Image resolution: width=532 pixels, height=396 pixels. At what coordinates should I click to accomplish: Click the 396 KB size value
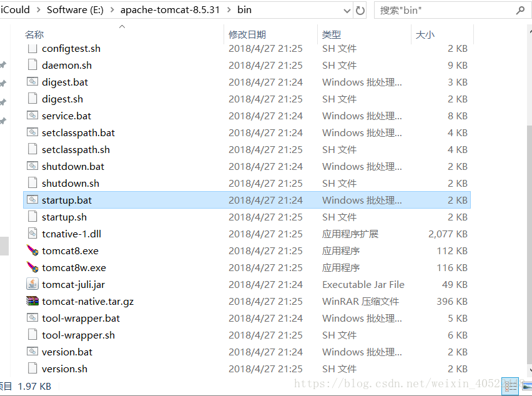[452, 302]
